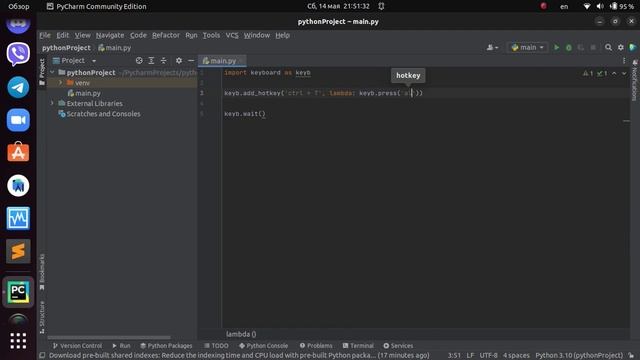
Task: Click UTF-8 encoding in status bar
Action: (x=488, y=356)
